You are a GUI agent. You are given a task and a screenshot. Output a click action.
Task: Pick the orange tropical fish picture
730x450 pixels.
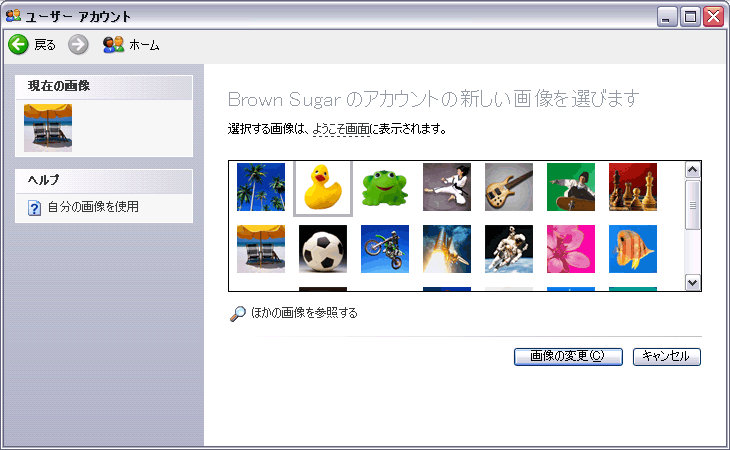[633, 249]
